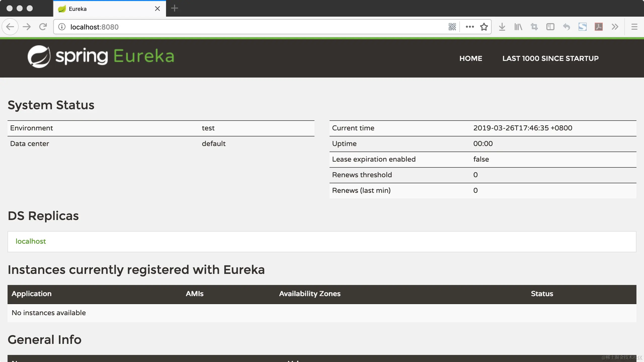Toggle the sidebar view
The image size is (644, 362).
pos(550,27)
